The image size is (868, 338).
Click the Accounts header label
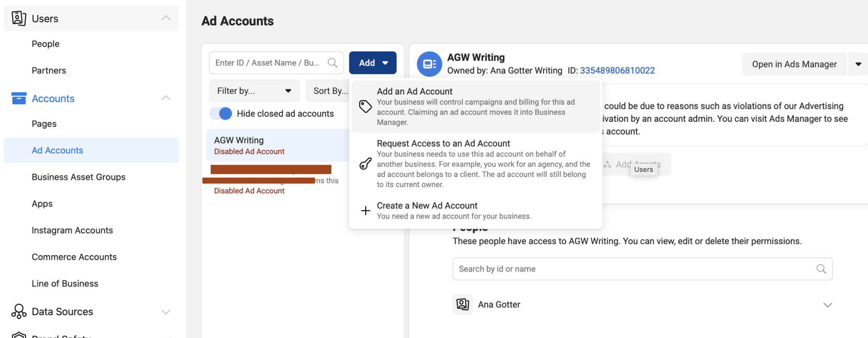pos(53,98)
